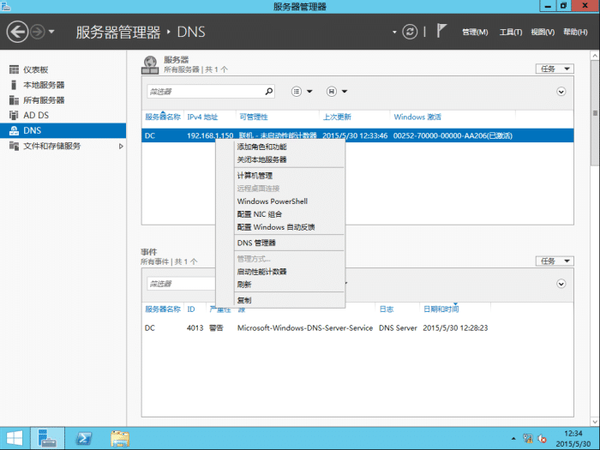This screenshot has width=600, height=450.
Task: Choose 配置 Windows 自动反馈 from context menu
Action: [276, 227]
